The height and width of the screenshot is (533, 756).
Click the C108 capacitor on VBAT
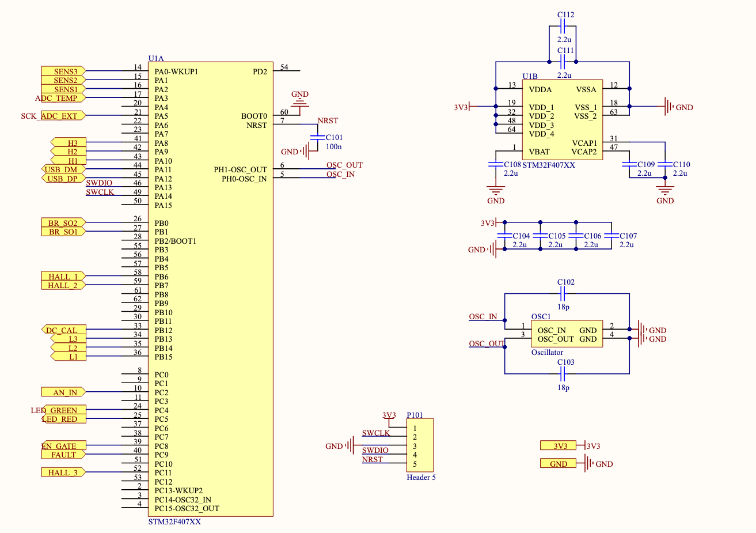point(496,164)
